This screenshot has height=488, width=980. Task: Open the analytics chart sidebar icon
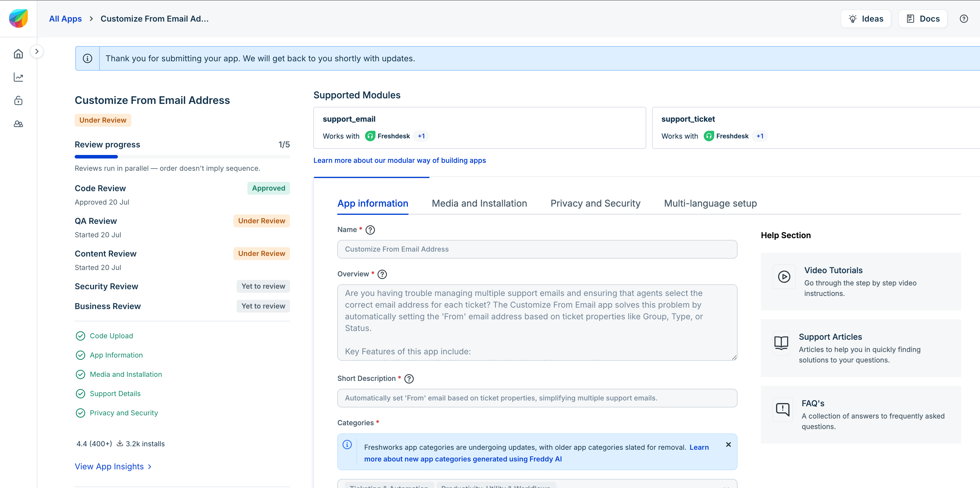point(18,77)
